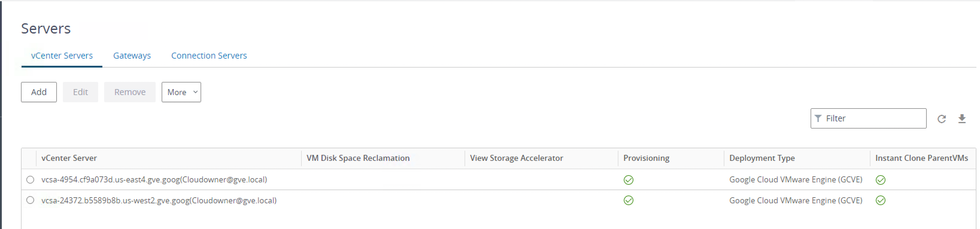Click Instant Clone ParentVMs checkmark for us-east4
980x229 pixels.
(x=880, y=180)
